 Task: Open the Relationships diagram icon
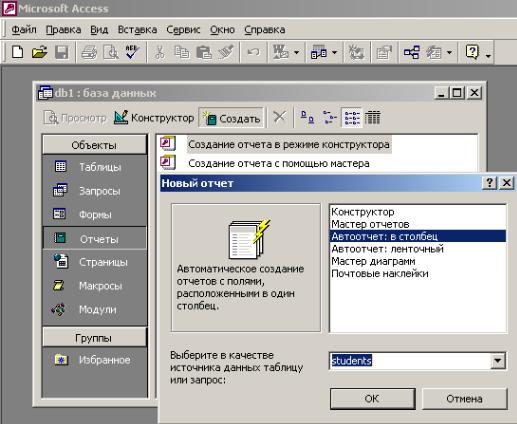tap(412, 52)
